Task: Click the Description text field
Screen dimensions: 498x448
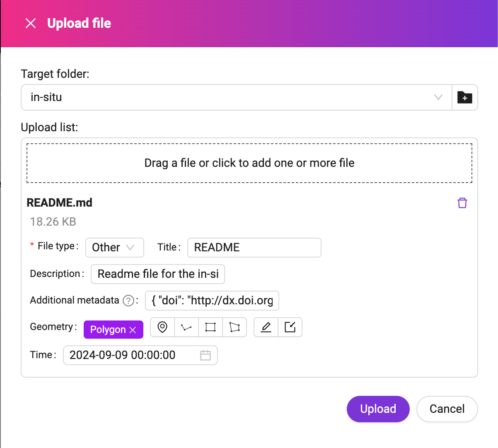Action: (157, 274)
